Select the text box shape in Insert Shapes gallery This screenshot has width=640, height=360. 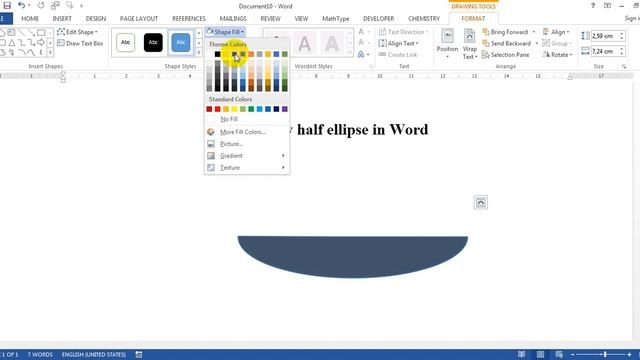click(11, 33)
